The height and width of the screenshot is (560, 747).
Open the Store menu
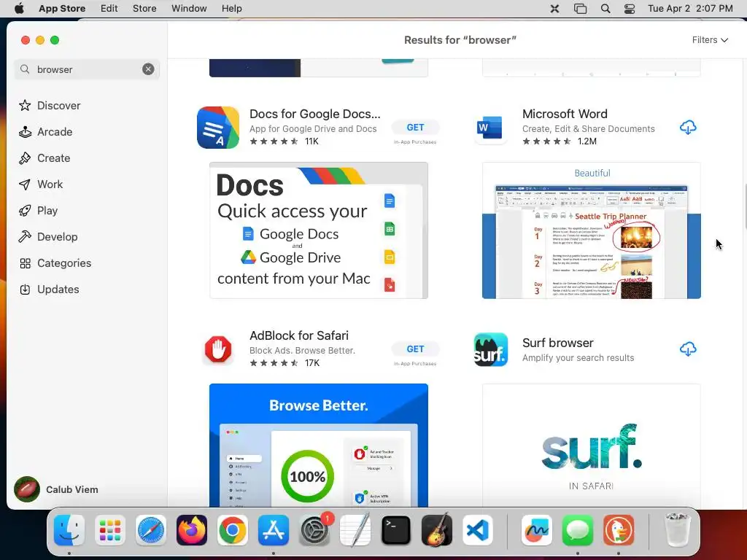(145, 9)
